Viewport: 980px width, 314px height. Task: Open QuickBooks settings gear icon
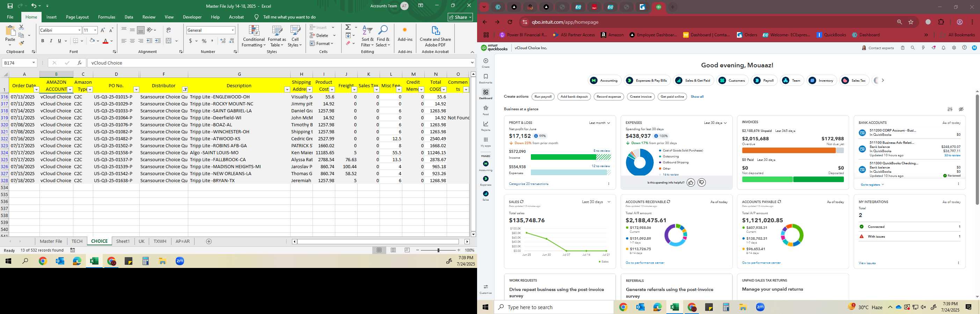pyautogui.click(x=954, y=48)
